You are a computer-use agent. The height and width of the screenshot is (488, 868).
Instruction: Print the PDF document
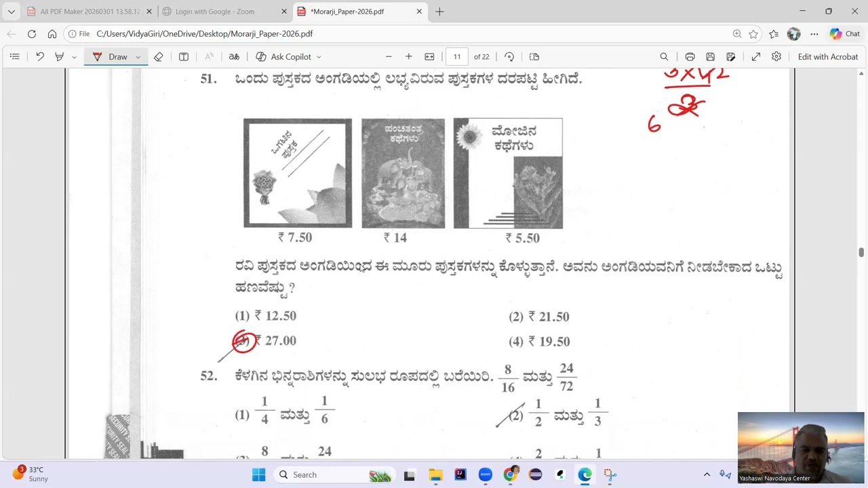tap(690, 57)
